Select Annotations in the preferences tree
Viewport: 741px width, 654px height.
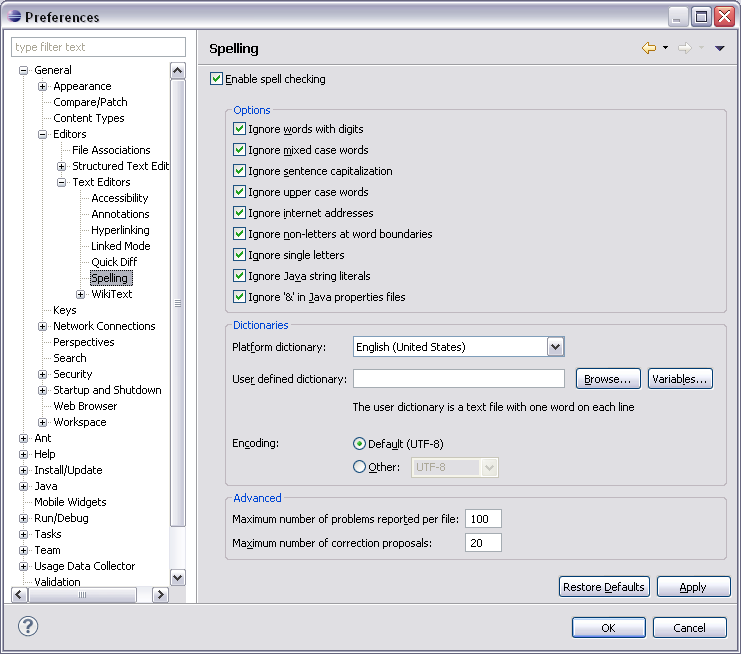click(120, 214)
